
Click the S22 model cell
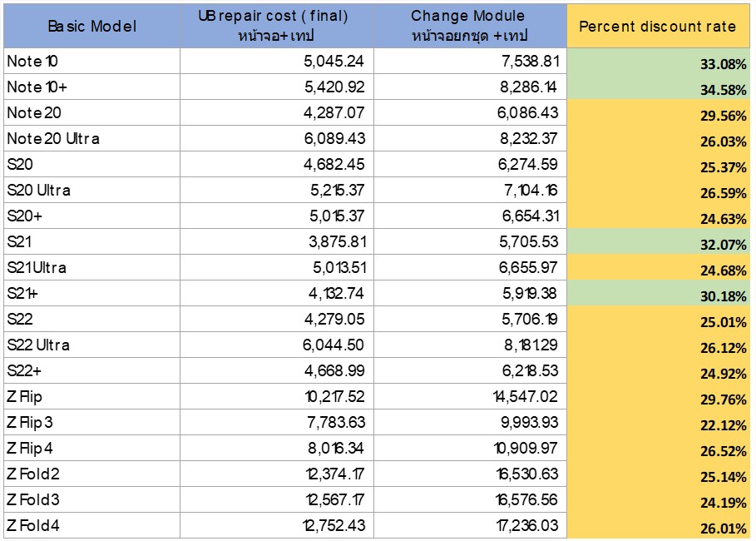point(91,319)
